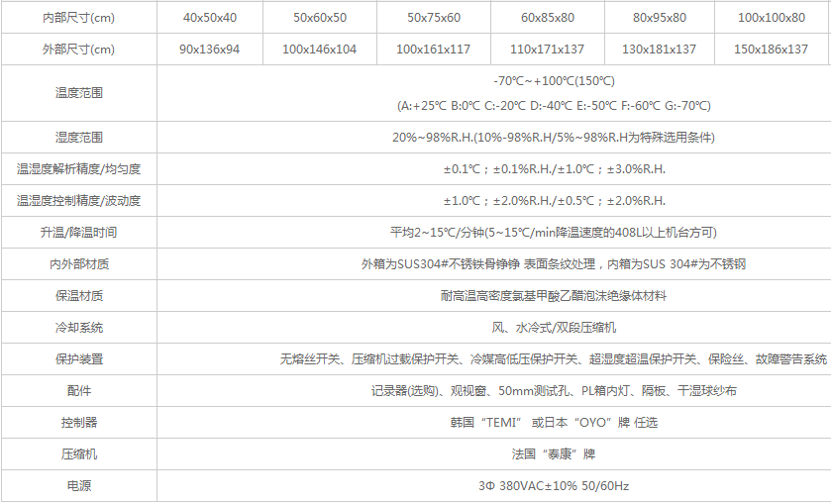Click the '110x171x137' outer size cell
Viewport: 831px width, 504px height.
tap(547, 50)
